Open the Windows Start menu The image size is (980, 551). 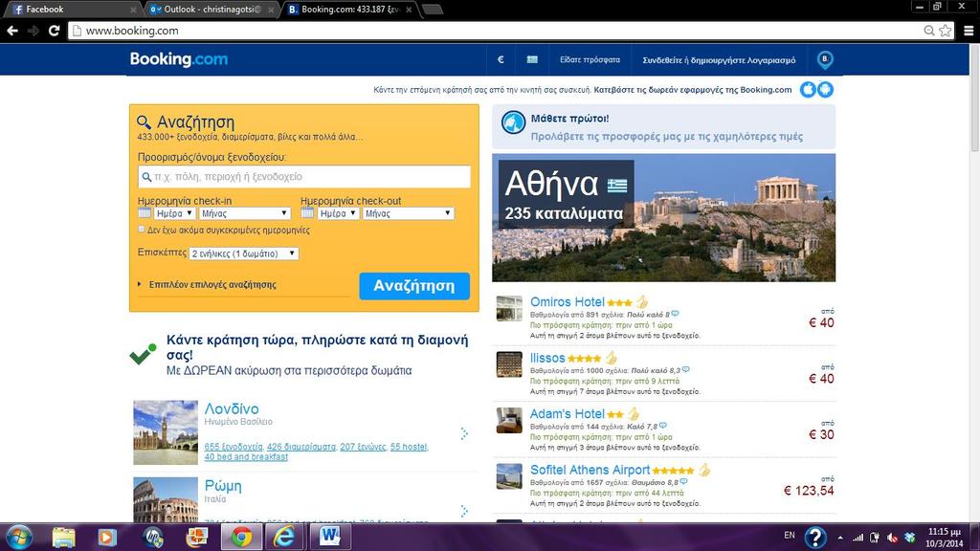click(x=19, y=538)
